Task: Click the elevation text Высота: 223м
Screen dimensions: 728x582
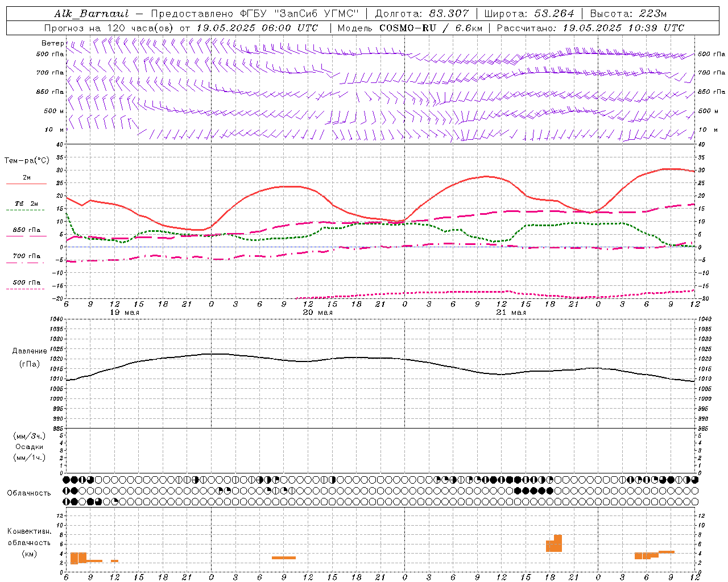Action: (628, 14)
